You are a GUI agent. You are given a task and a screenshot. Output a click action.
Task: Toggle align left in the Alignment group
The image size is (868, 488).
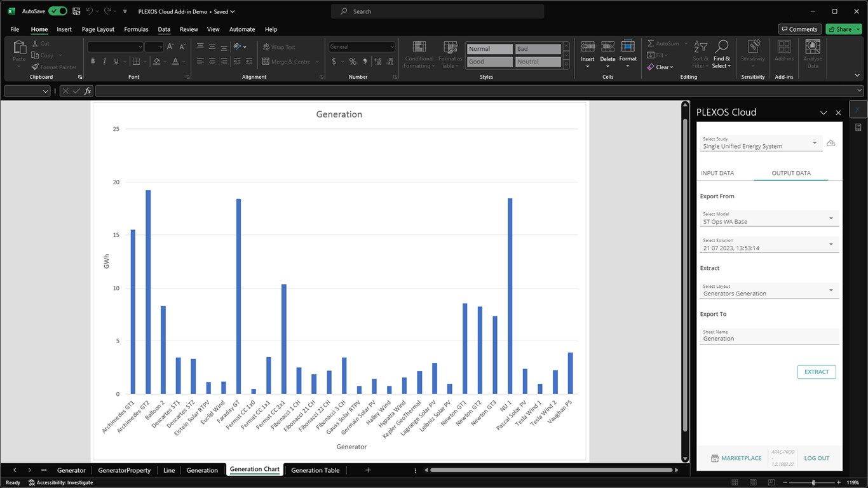click(200, 62)
